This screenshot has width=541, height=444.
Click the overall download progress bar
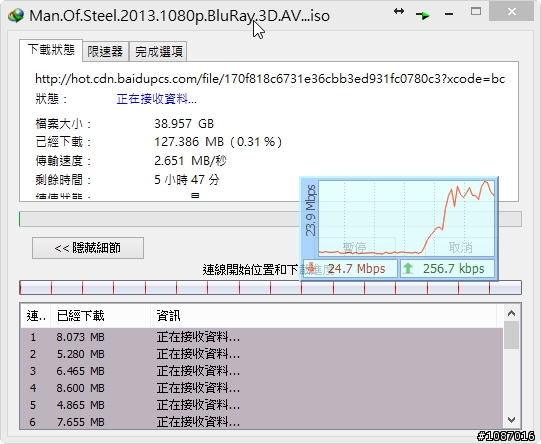click(x=270, y=219)
